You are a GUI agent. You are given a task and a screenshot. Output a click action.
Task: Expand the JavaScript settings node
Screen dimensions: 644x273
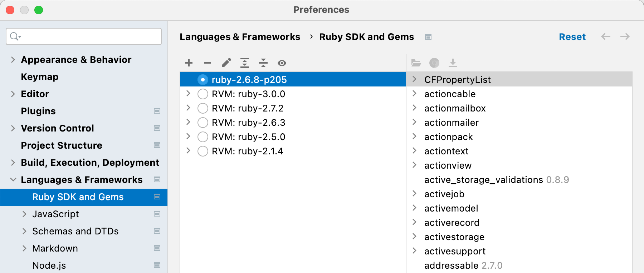25,214
